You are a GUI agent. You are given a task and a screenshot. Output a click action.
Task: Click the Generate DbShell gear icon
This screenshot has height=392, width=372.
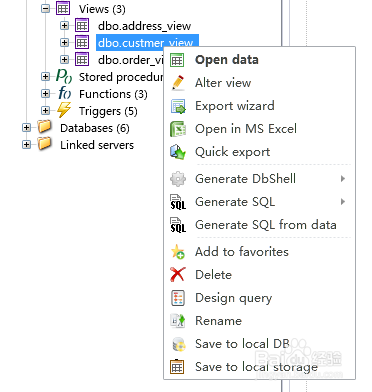click(178, 179)
